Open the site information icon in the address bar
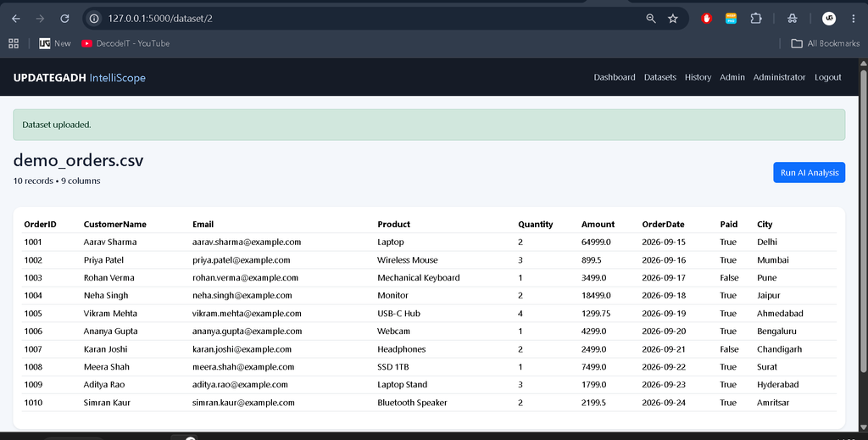The width and height of the screenshot is (868, 440). point(95,19)
